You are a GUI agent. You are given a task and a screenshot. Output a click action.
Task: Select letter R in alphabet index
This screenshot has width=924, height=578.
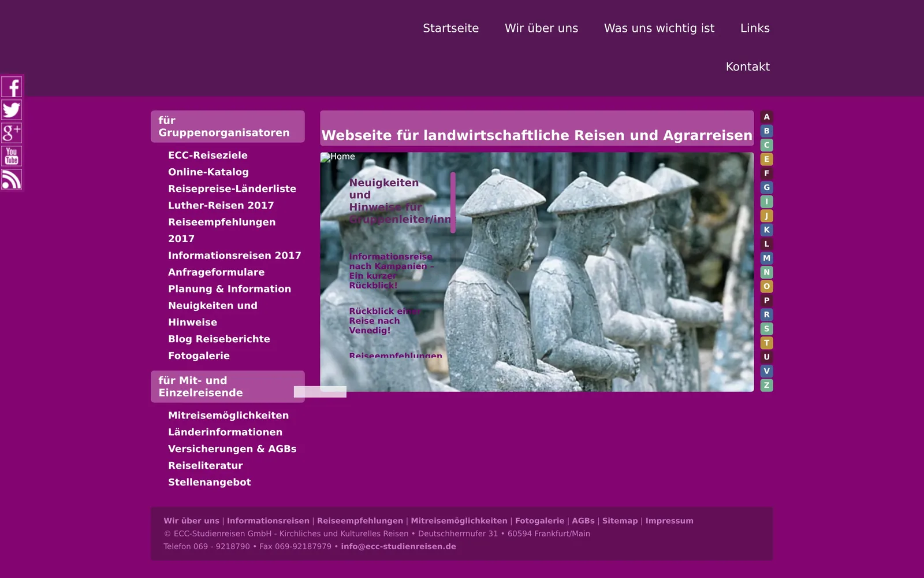tap(767, 314)
